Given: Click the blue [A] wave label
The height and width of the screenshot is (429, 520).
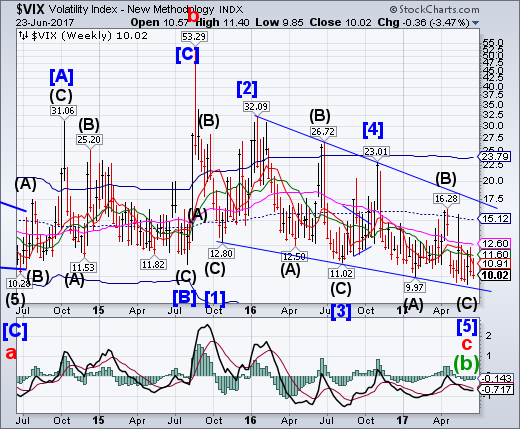Looking at the screenshot, I should point(61,77).
